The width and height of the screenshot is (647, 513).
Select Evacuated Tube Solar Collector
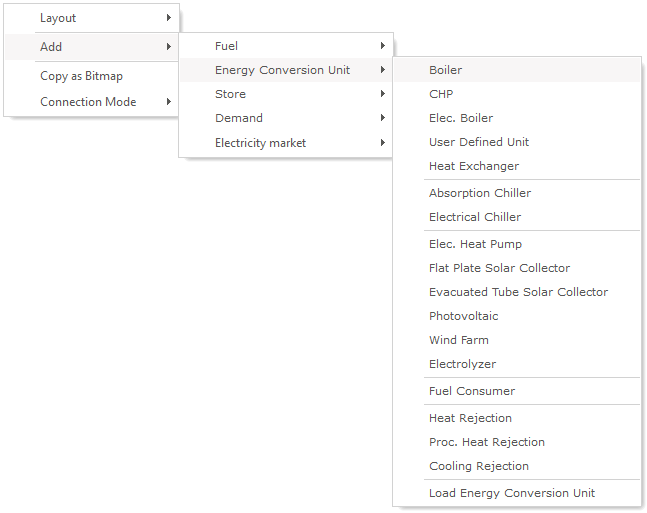point(517,292)
